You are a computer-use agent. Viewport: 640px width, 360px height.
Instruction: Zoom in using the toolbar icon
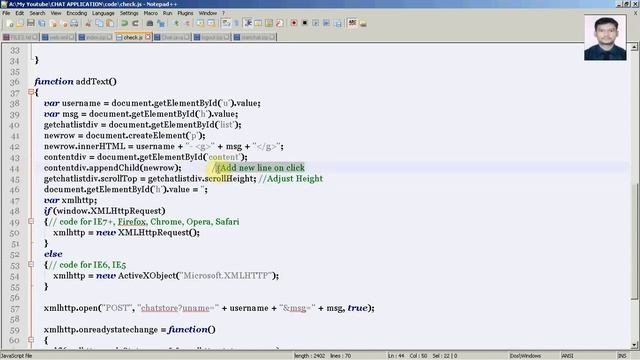[176, 24]
